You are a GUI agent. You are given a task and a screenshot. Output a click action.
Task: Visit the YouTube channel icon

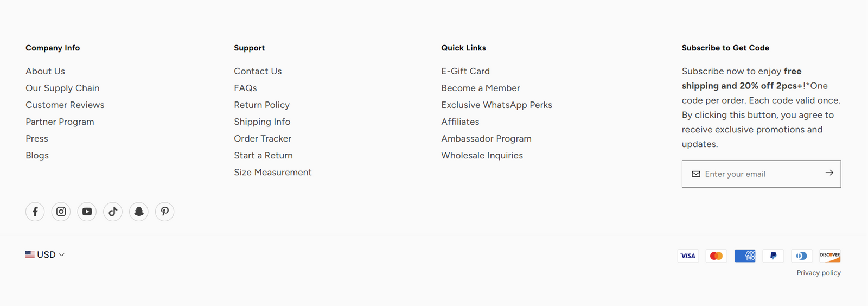click(x=87, y=212)
